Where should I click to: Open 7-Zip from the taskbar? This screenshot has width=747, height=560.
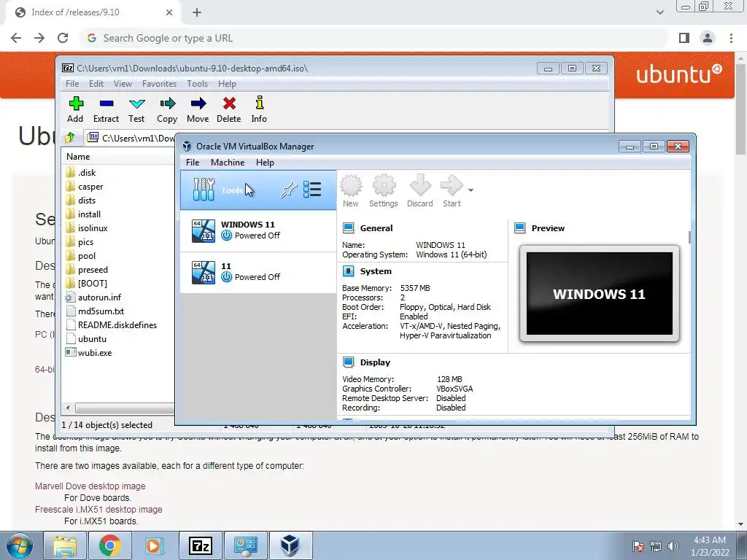(201, 545)
